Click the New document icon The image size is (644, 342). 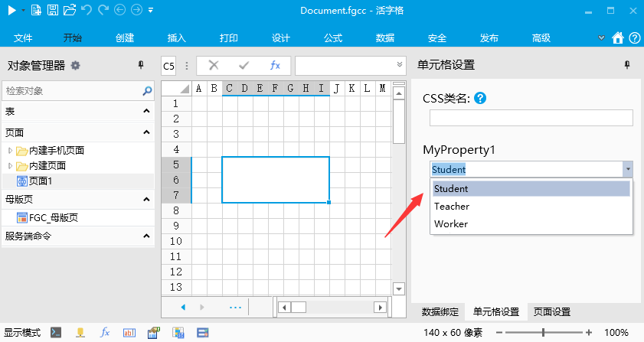click(36, 10)
